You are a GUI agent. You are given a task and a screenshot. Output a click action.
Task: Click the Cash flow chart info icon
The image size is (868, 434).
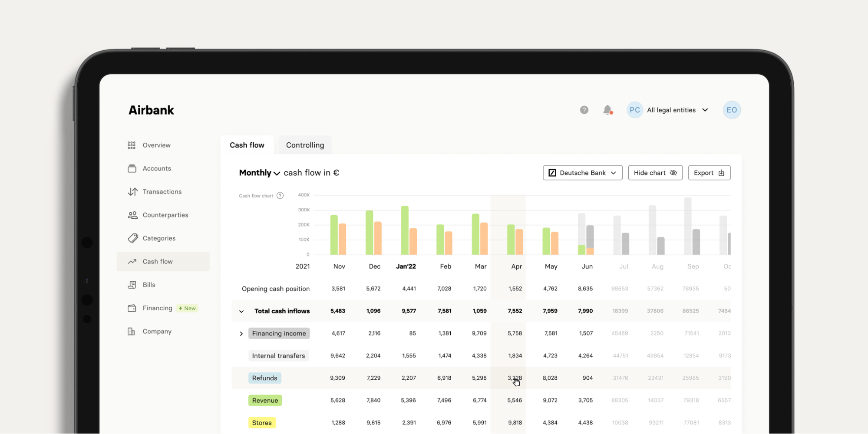pyautogui.click(x=280, y=196)
